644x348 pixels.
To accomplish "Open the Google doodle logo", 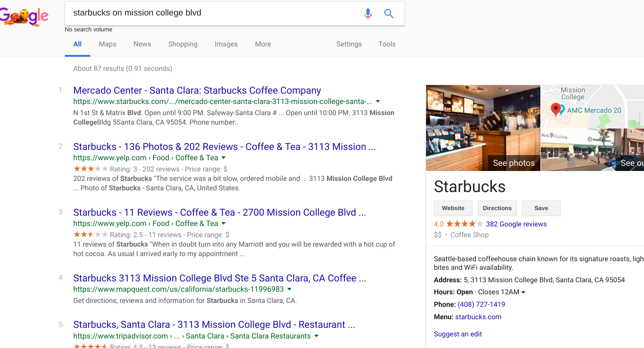I will [x=24, y=17].
